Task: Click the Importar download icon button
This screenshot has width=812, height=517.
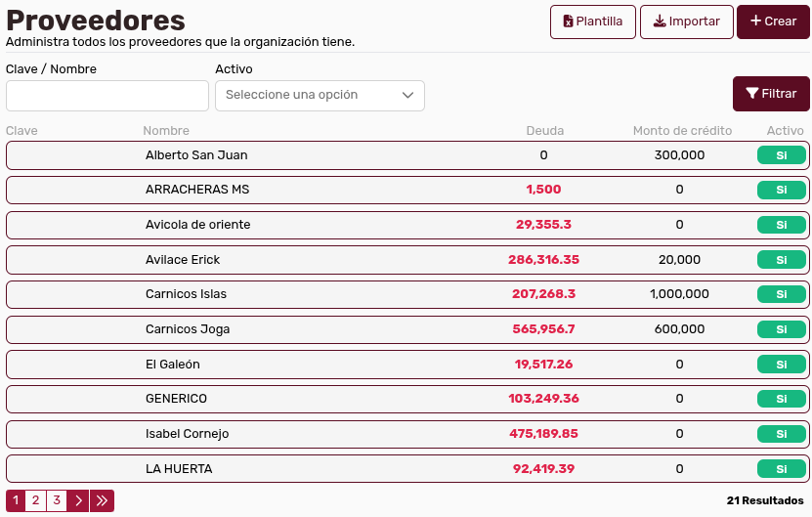Action: (686, 22)
